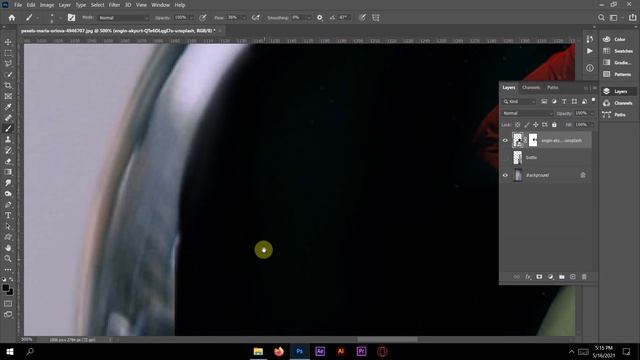Toggle visibility of the top engin-akyurt layer
This screenshot has width=640, height=360.
coord(505,140)
